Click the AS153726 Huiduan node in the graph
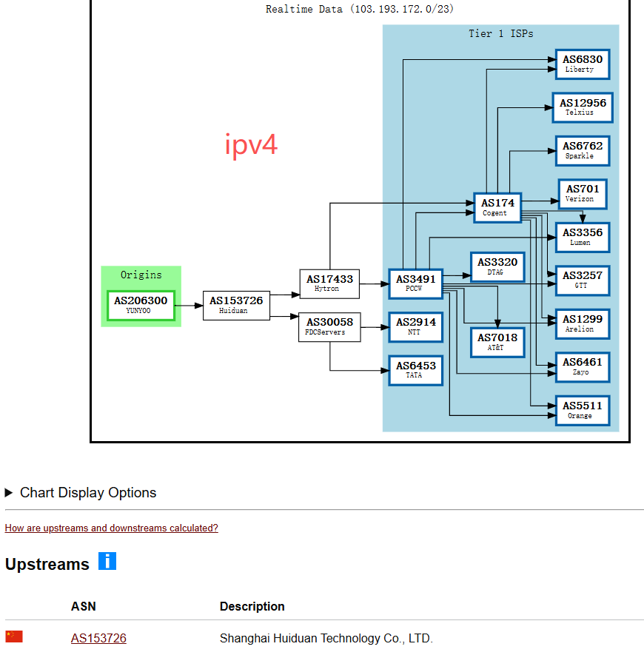The image size is (644, 655). coord(237,306)
